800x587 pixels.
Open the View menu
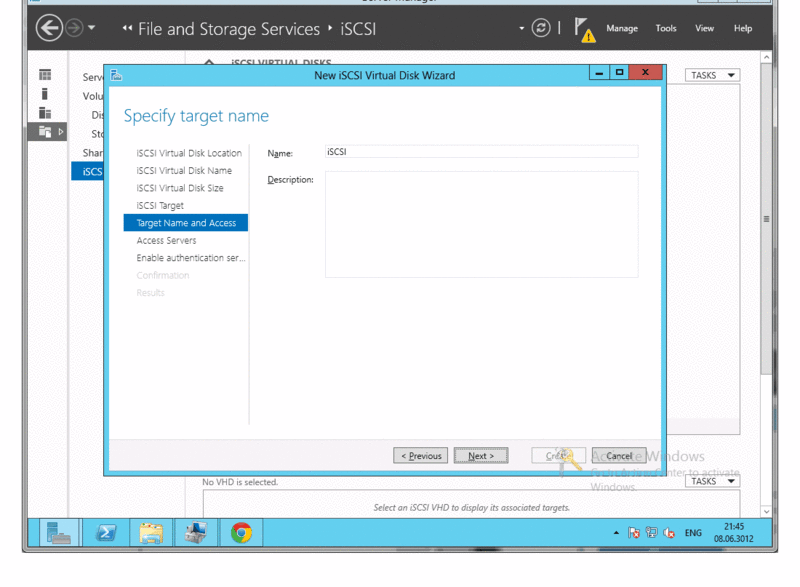[x=704, y=29]
